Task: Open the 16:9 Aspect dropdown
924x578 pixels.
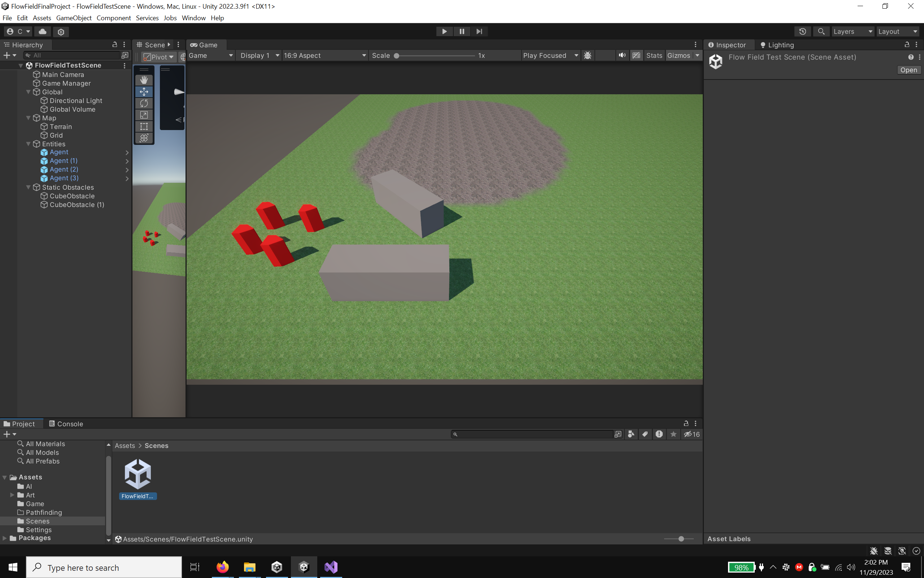Action: pos(324,55)
